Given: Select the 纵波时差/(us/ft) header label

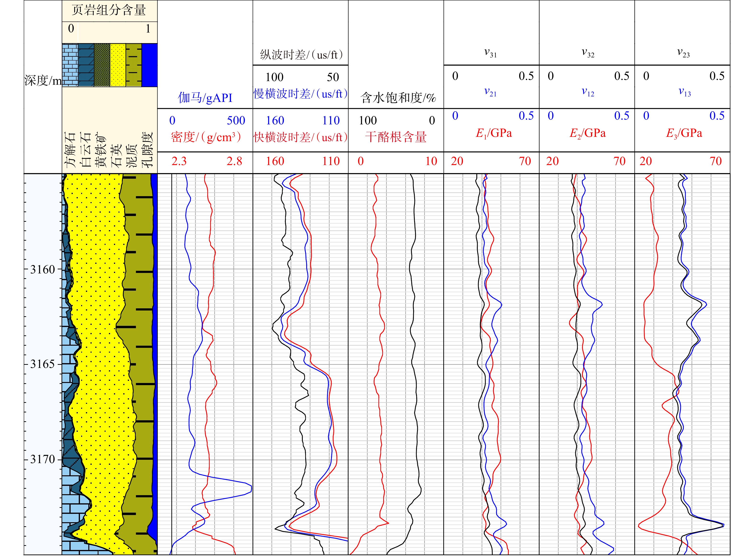Looking at the screenshot, I should 301,55.
